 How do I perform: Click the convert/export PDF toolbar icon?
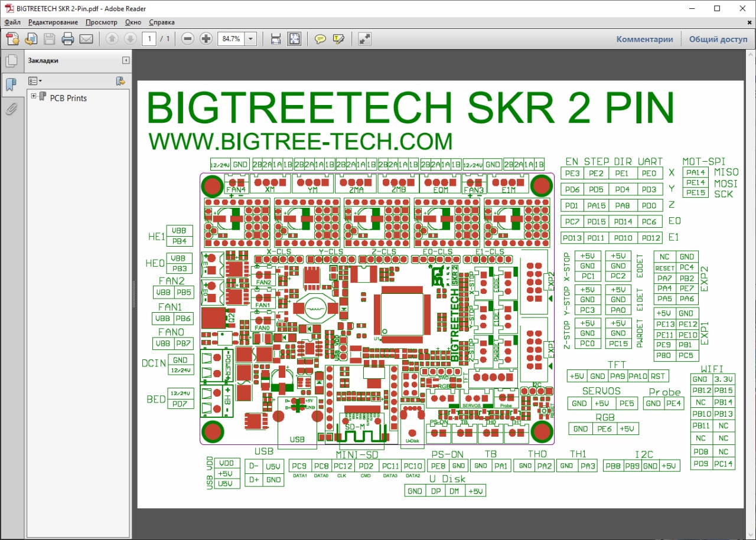pos(31,39)
